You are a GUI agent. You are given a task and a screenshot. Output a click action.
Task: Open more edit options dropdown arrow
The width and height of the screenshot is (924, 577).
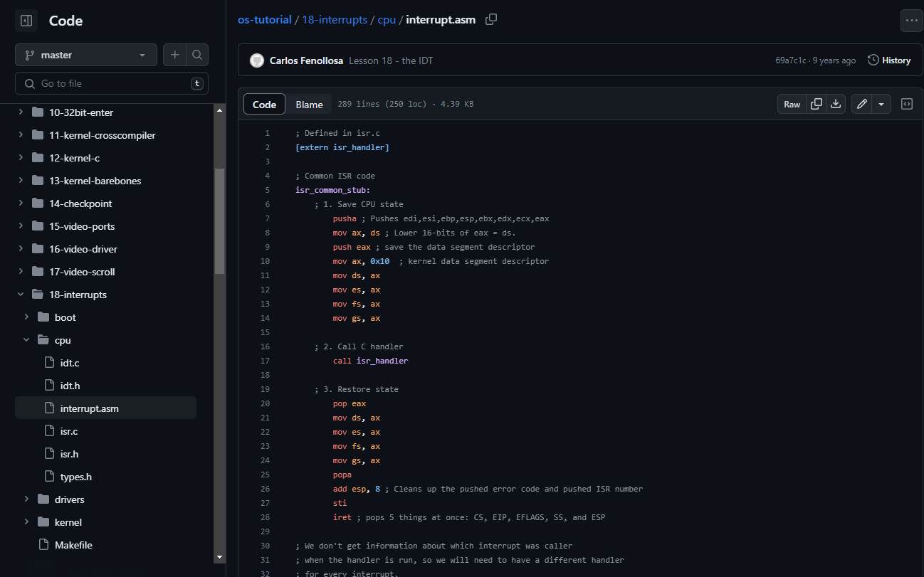pyautogui.click(x=881, y=104)
